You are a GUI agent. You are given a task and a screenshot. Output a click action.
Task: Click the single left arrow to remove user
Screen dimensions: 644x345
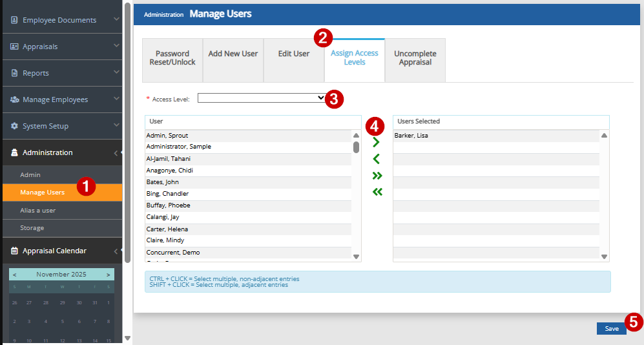coord(377,159)
